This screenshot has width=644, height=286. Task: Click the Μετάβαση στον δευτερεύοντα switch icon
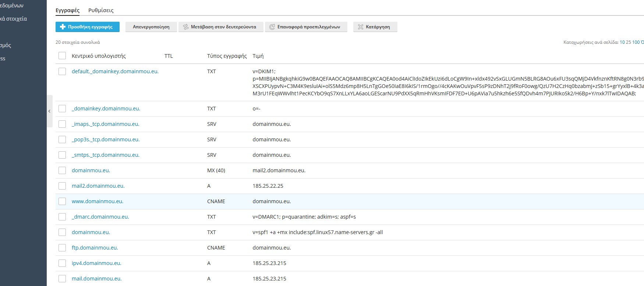(x=186, y=27)
